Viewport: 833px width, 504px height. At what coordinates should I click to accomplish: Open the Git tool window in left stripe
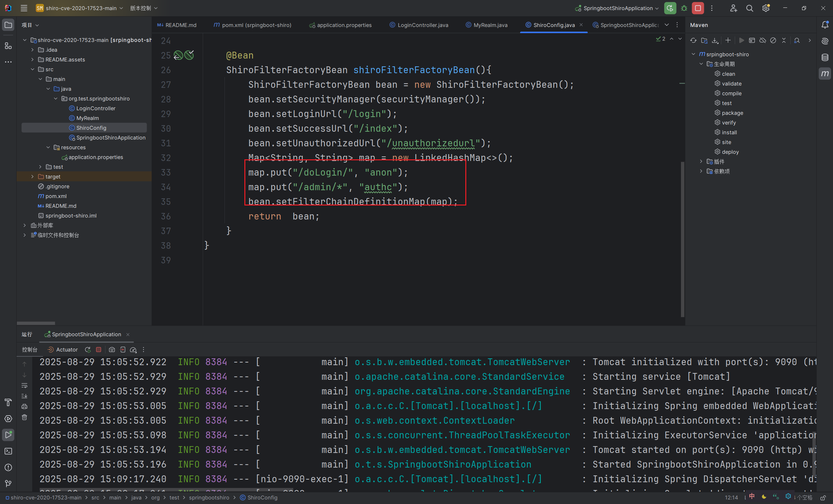click(8, 484)
